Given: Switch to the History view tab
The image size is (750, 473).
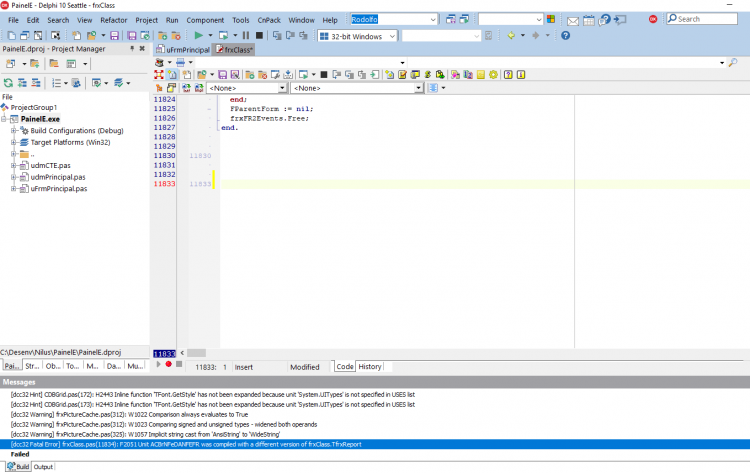Looking at the screenshot, I should (x=370, y=366).
